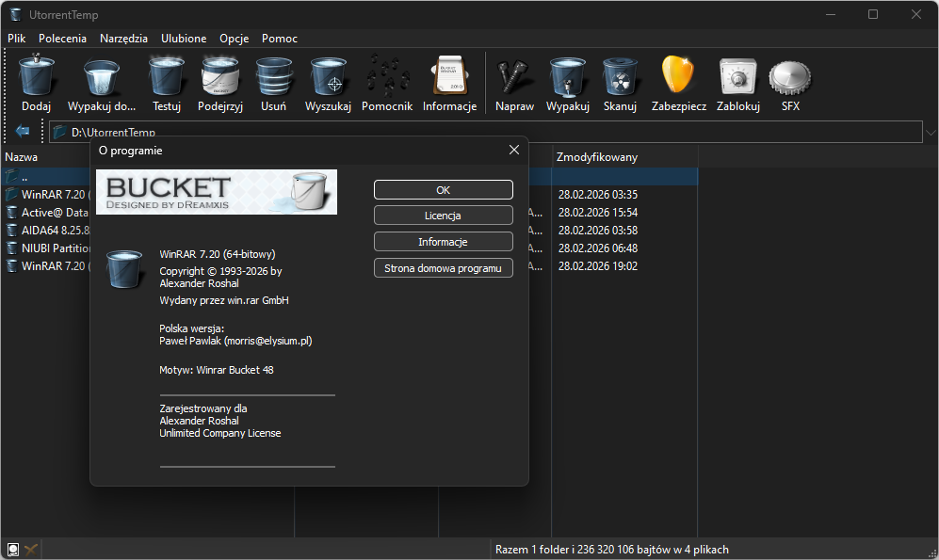The height and width of the screenshot is (560, 939).
Task: Click the date 28.02.2026 19:02
Action: click(598, 266)
